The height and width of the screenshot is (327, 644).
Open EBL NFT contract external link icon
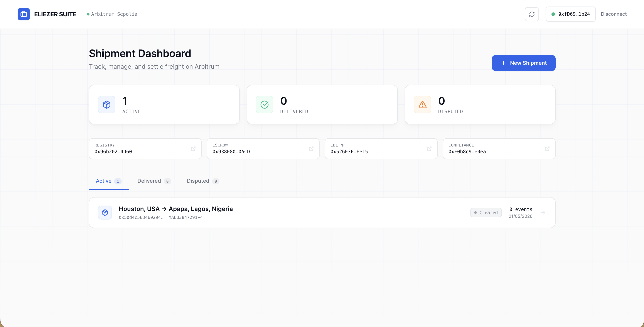point(429,149)
